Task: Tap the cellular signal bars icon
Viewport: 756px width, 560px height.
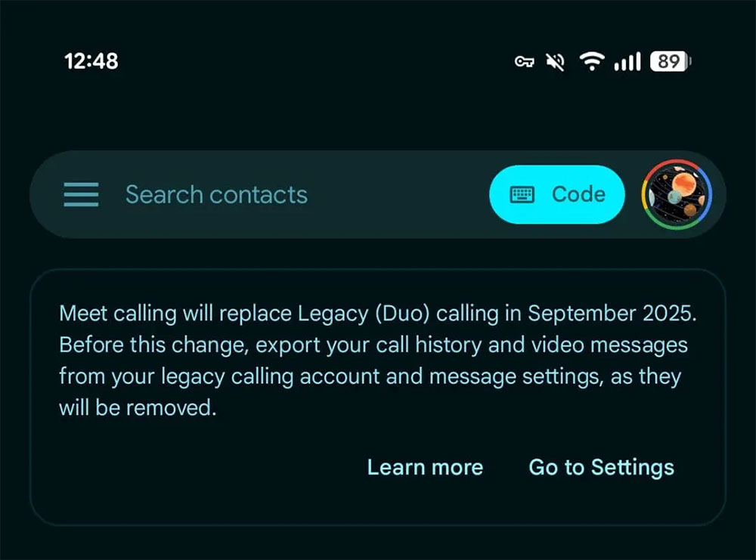Action: (x=627, y=61)
